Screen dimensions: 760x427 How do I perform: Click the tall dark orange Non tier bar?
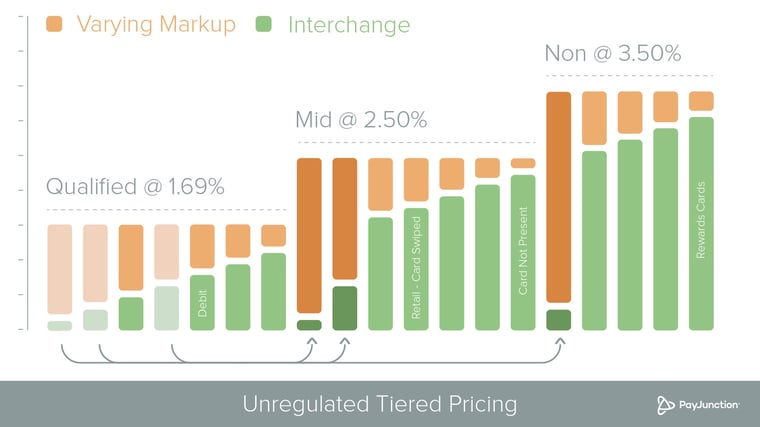(x=559, y=197)
